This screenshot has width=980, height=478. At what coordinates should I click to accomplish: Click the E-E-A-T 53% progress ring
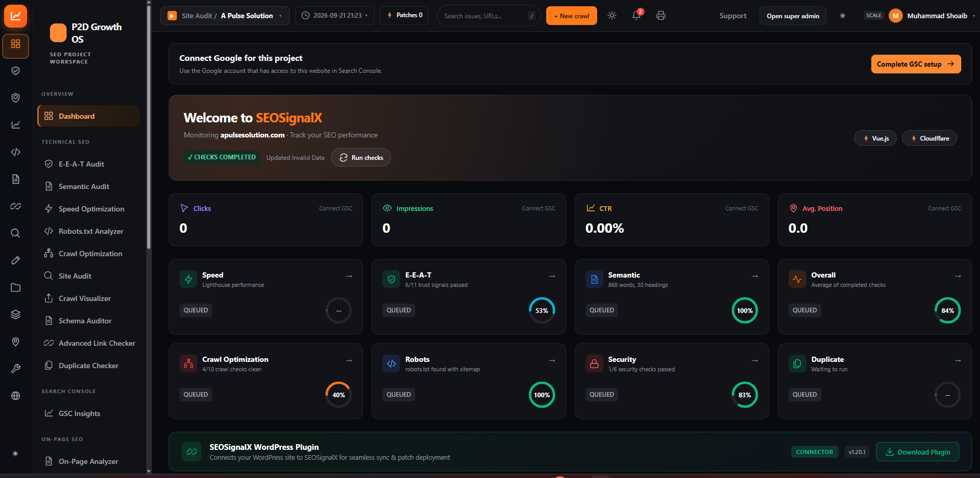[x=541, y=310]
